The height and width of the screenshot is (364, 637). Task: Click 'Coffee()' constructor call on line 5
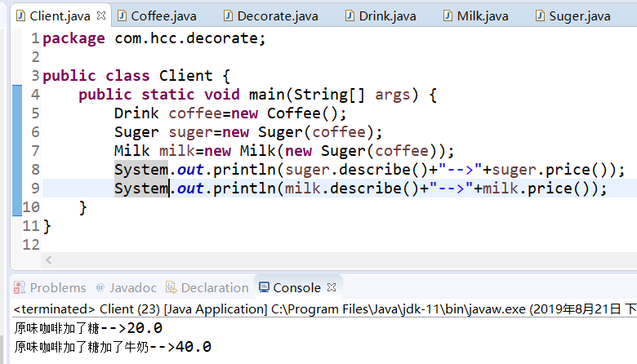(302, 113)
